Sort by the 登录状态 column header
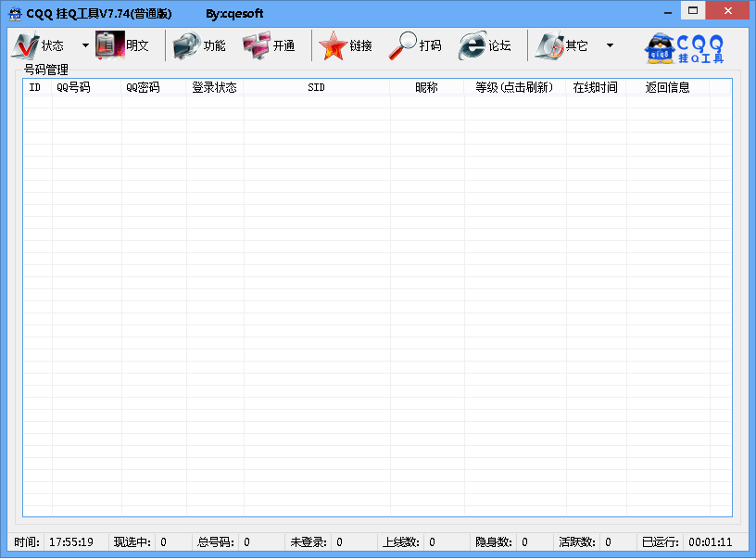Image resolution: width=756 pixels, height=560 pixels. (215, 87)
